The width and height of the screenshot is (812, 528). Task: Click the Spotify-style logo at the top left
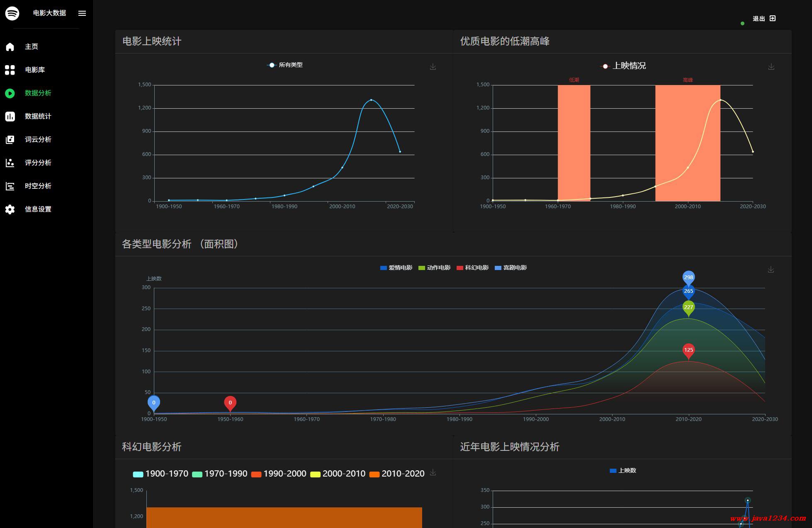(12, 13)
